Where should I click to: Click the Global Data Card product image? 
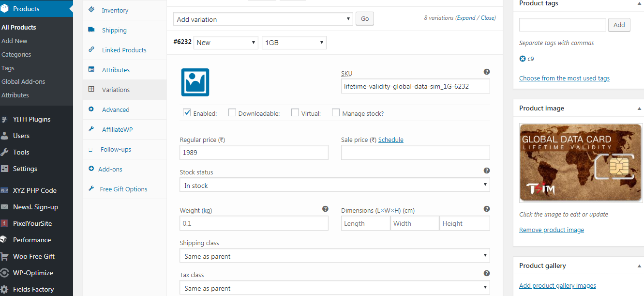click(581, 163)
